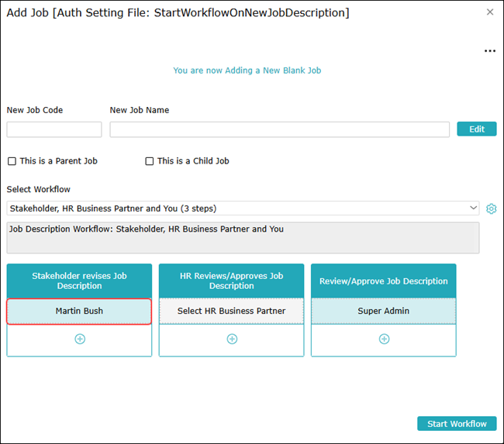
Task: Select the Martin Bush assignee box
Action: (x=79, y=311)
